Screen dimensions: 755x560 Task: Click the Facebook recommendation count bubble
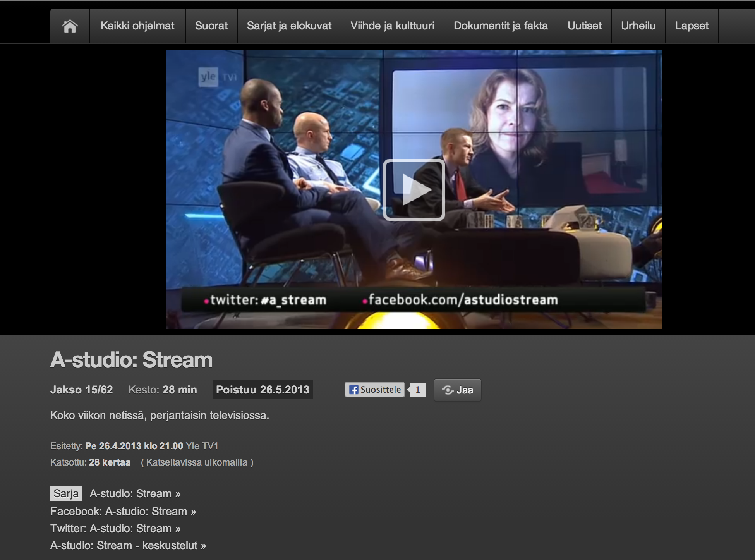[x=417, y=390]
